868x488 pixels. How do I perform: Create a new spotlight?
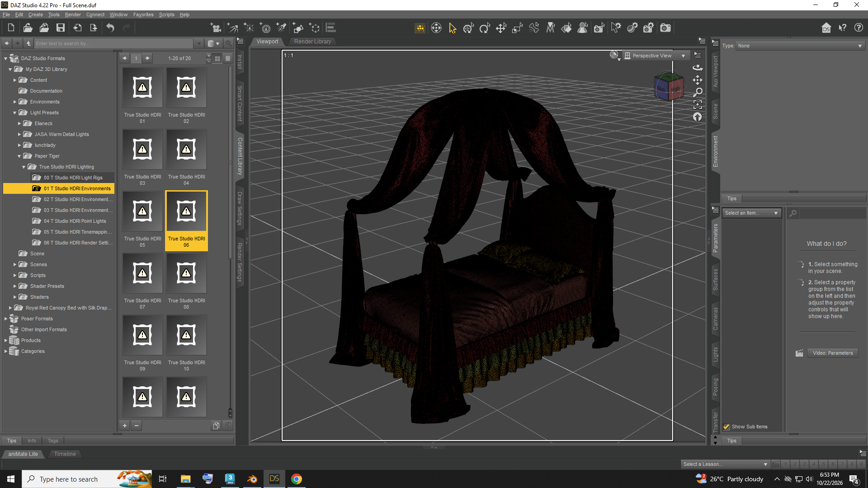pyautogui.click(x=282, y=28)
